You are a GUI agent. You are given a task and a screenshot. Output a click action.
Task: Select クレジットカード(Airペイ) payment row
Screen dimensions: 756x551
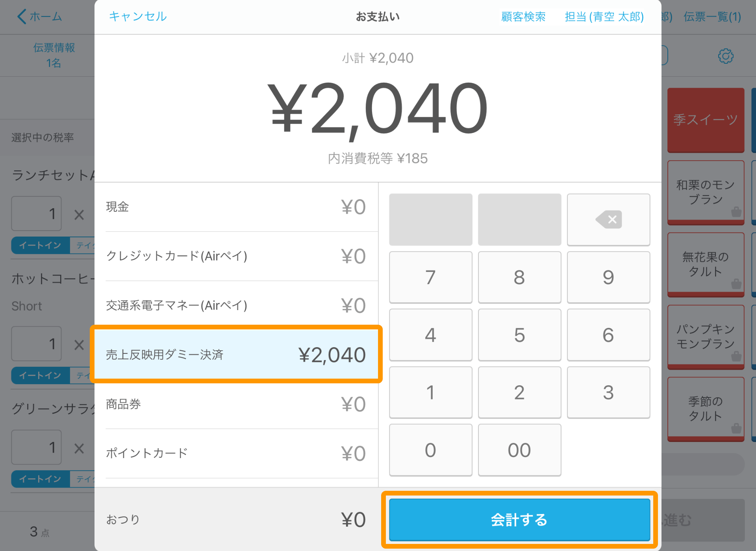click(236, 256)
